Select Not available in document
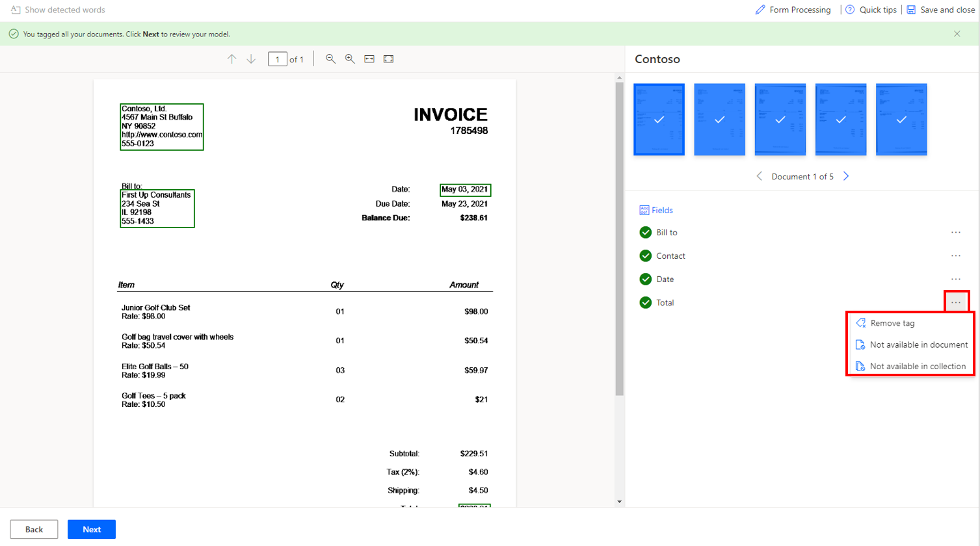Screen dimensions: 980x546 (918, 344)
